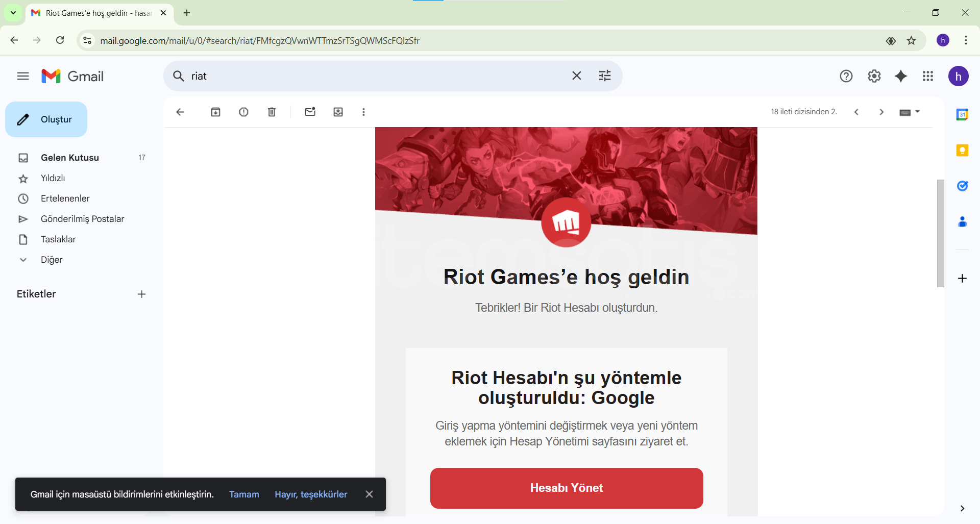Screen dimensions: 980x524
Task: Open the Google apps grid
Action: point(928,76)
